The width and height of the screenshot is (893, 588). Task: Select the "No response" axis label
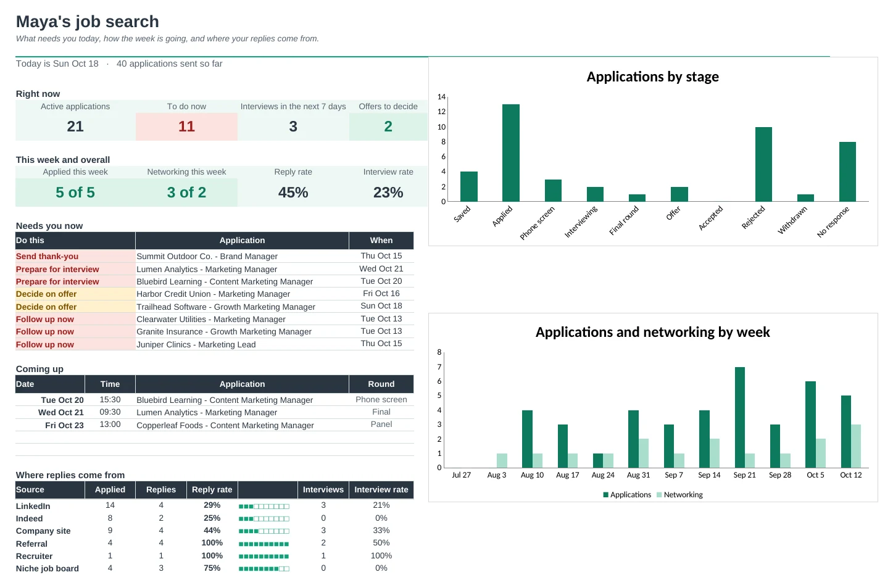click(833, 222)
